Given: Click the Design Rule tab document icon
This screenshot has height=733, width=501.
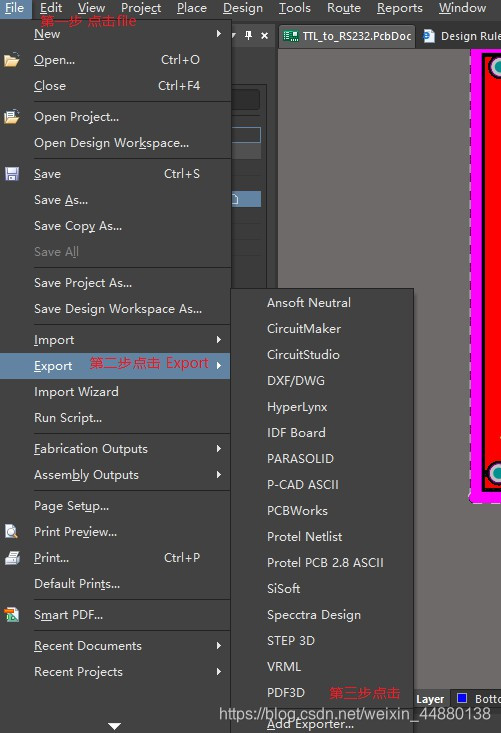Looking at the screenshot, I should coord(429,36).
